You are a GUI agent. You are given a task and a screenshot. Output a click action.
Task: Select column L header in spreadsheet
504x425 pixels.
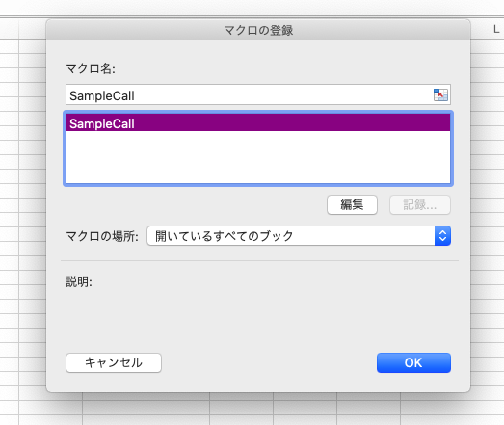tap(496, 30)
